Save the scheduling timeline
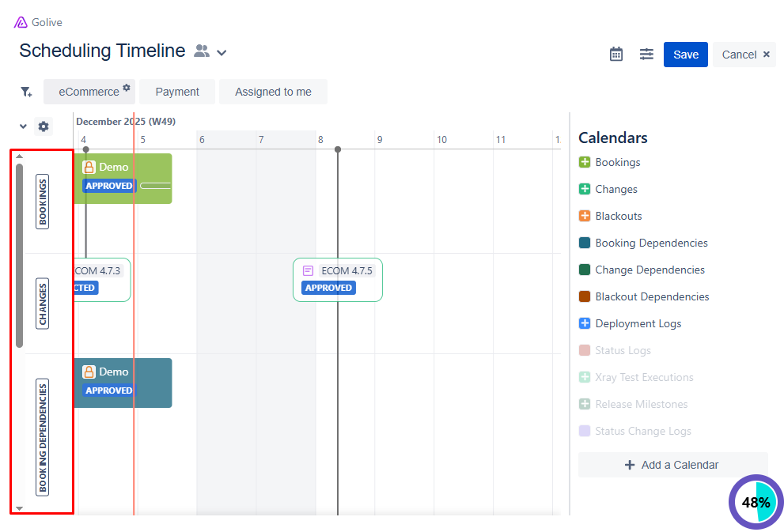 click(x=685, y=55)
